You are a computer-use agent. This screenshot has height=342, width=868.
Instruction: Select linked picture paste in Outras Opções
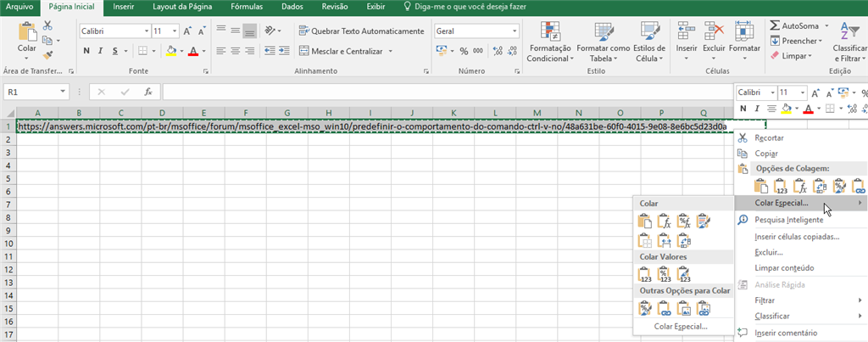pos(704,308)
